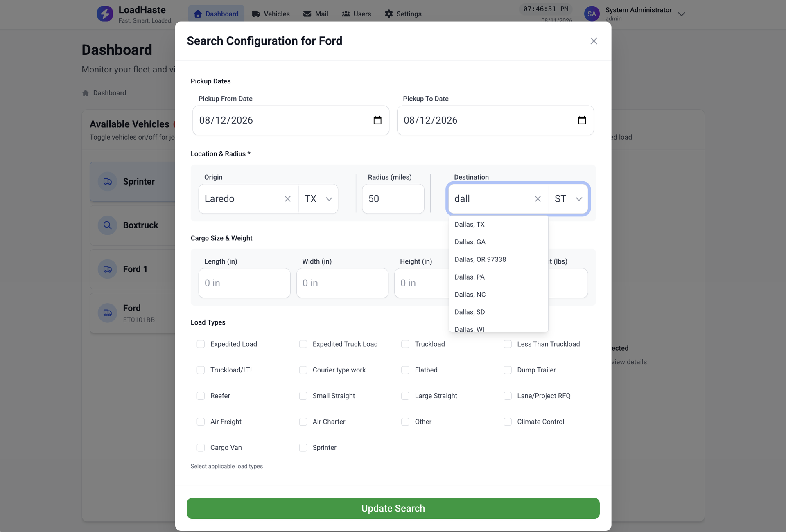Focus the Radius miles input field
This screenshot has width=786, height=532.
393,199
